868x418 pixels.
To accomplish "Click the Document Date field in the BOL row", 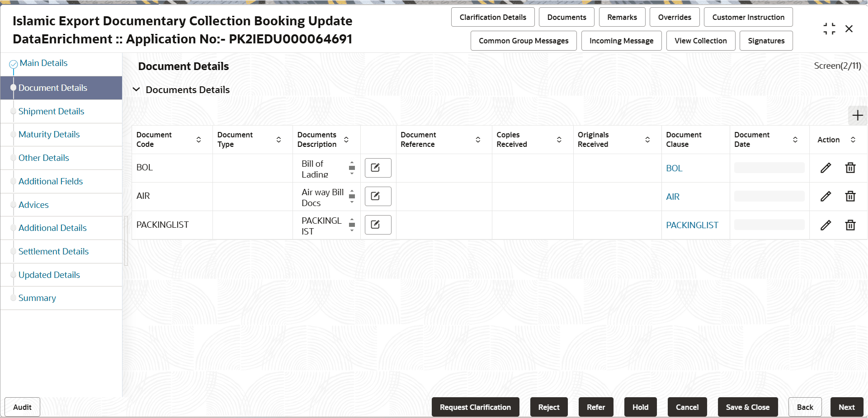I will (x=769, y=168).
